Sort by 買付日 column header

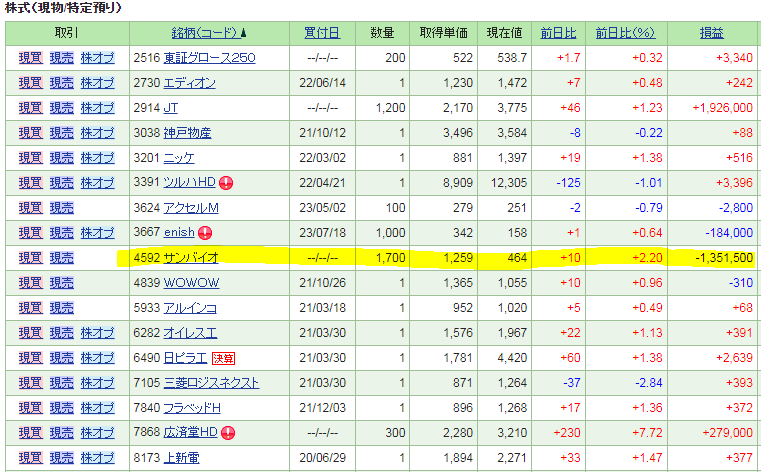[322, 33]
